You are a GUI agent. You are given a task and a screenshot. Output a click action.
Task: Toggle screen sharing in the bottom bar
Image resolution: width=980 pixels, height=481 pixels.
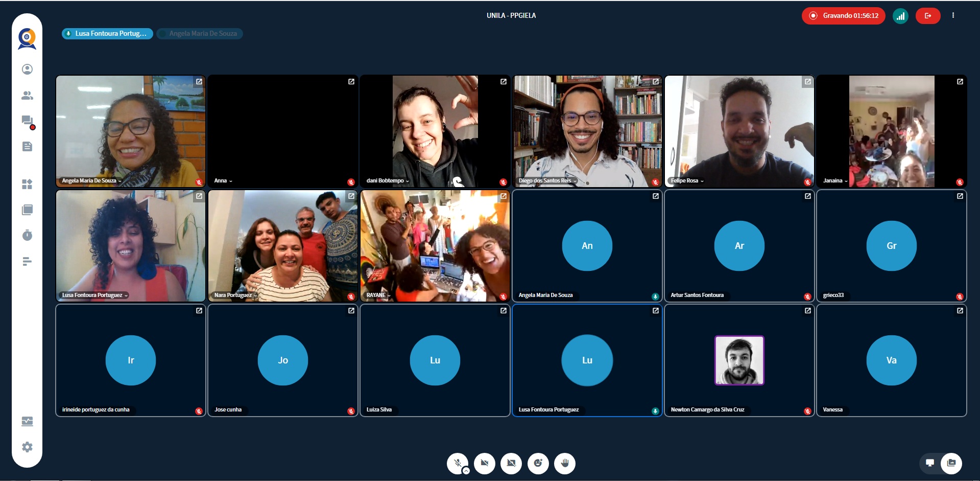point(511,464)
